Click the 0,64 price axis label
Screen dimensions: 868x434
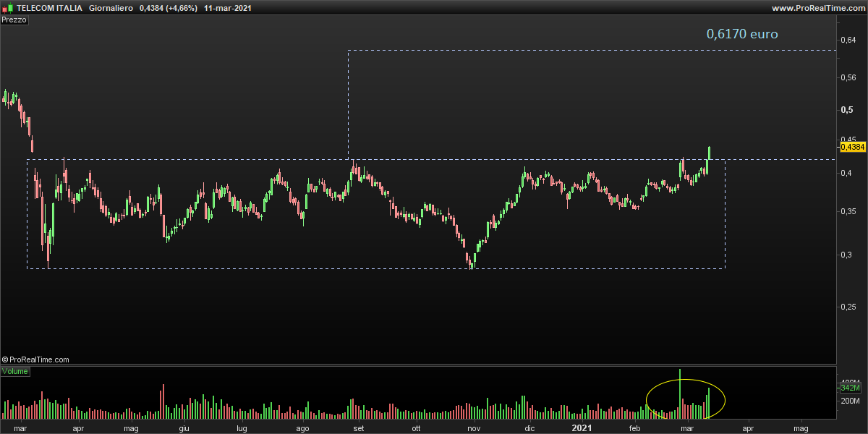click(848, 40)
